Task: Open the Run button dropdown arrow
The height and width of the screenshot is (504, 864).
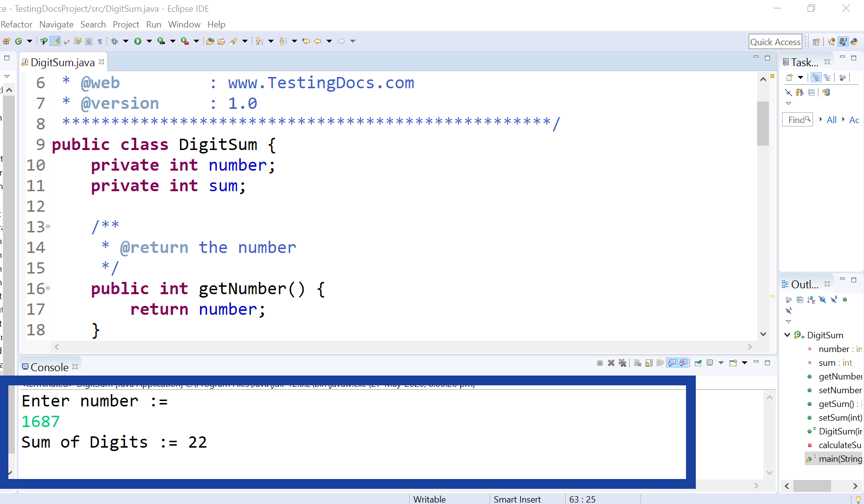Action: (x=149, y=41)
